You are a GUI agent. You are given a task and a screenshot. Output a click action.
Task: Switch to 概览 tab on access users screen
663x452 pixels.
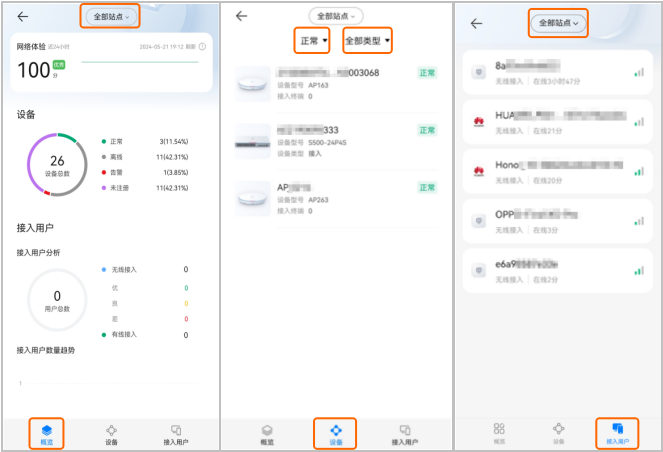499,433
